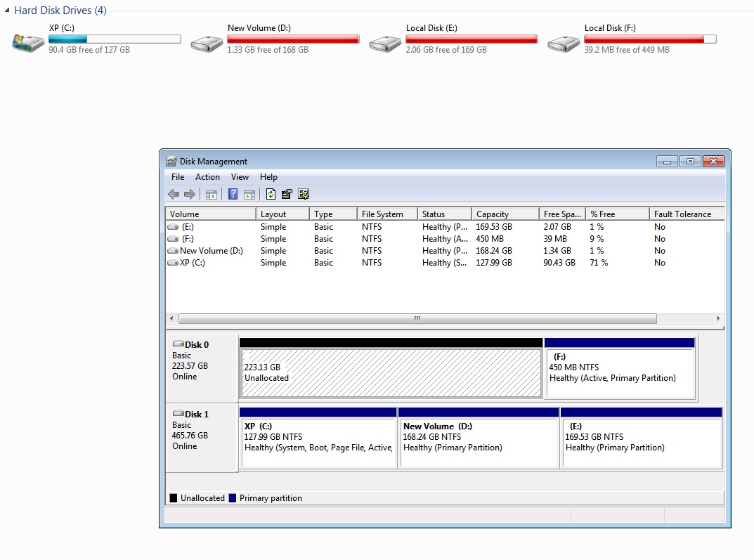
Task: Sort by the Status column header
Action: click(x=444, y=214)
